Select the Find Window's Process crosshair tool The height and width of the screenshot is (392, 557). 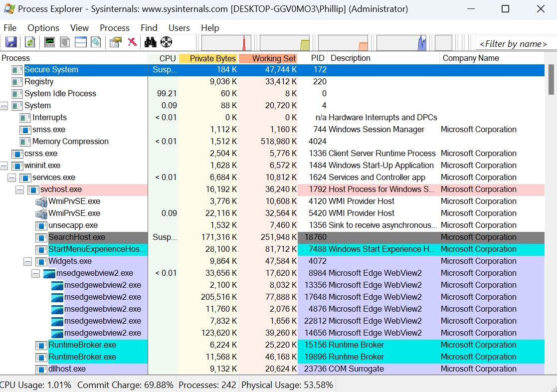(x=167, y=42)
